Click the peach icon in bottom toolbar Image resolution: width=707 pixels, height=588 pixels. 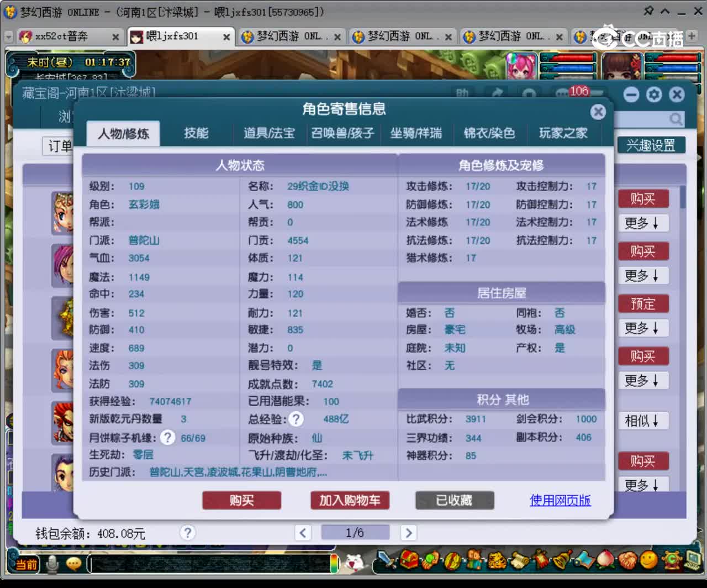click(606, 560)
